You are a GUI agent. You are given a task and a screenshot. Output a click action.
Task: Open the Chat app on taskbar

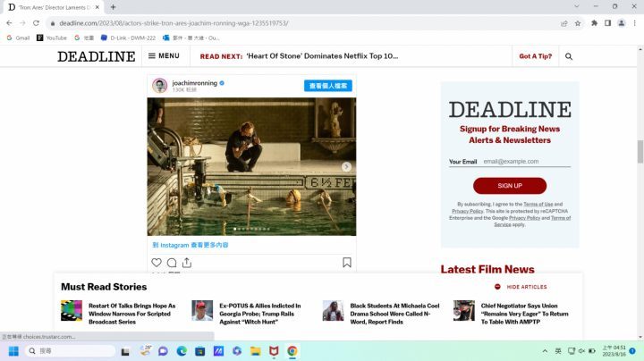point(163,351)
